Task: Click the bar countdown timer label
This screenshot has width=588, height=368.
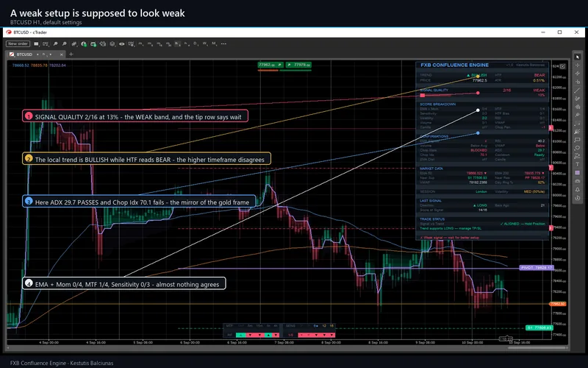Action: click(x=506, y=339)
